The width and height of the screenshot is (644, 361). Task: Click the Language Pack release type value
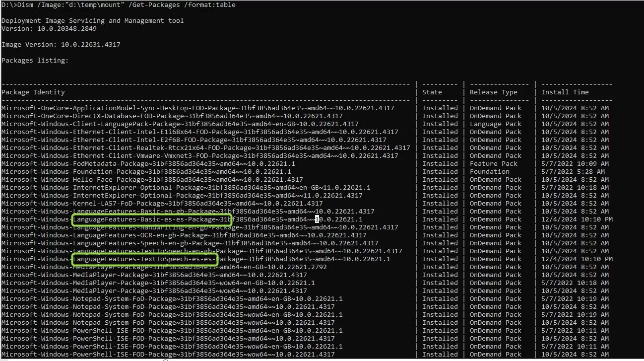coord(495,124)
